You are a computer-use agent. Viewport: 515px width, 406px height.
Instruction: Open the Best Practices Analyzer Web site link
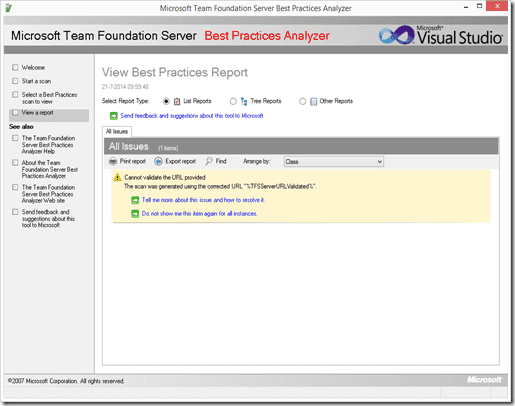point(48,194)
